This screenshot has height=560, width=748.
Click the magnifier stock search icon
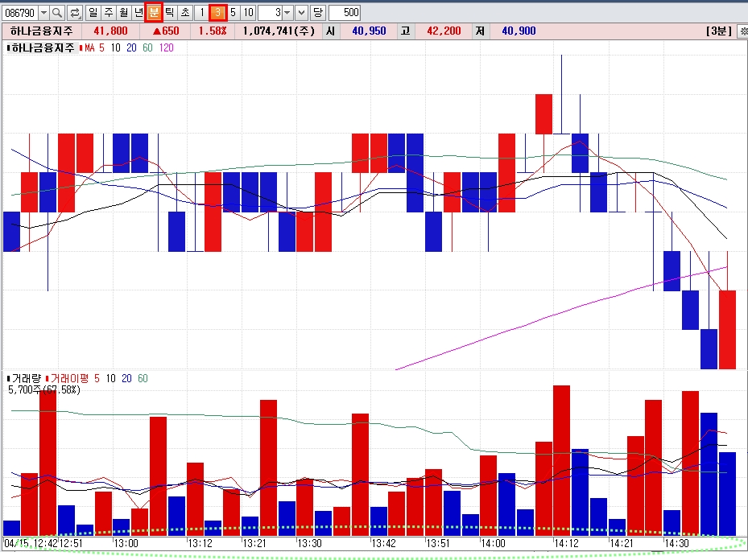click(x=57, y=12)
